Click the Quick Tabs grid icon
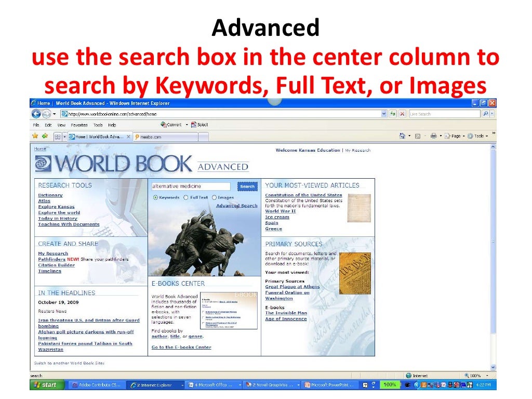532x399 pixels. click(x=58, y=137)
